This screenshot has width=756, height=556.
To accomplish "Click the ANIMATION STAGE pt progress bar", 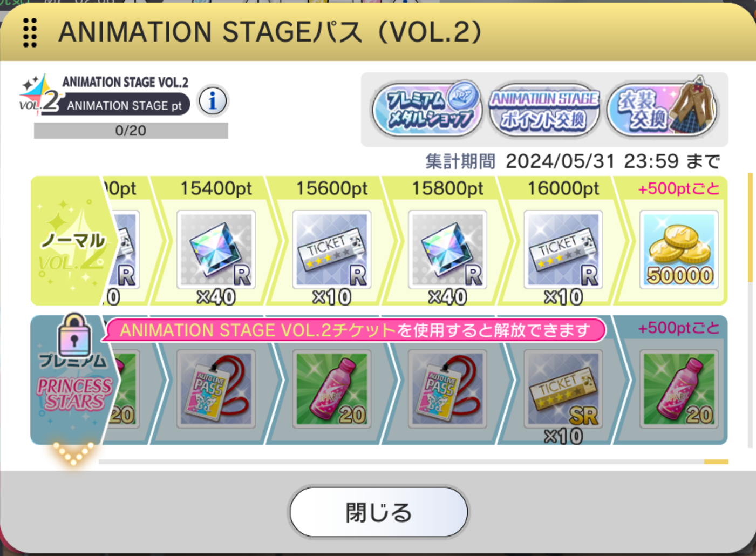I will pyautogui.click(x=131, y=131).
